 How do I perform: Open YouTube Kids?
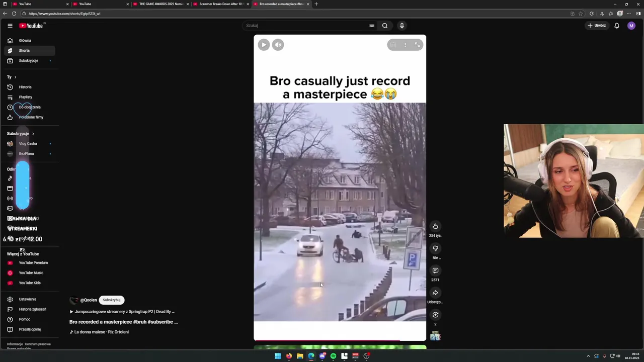click(30, 283)
